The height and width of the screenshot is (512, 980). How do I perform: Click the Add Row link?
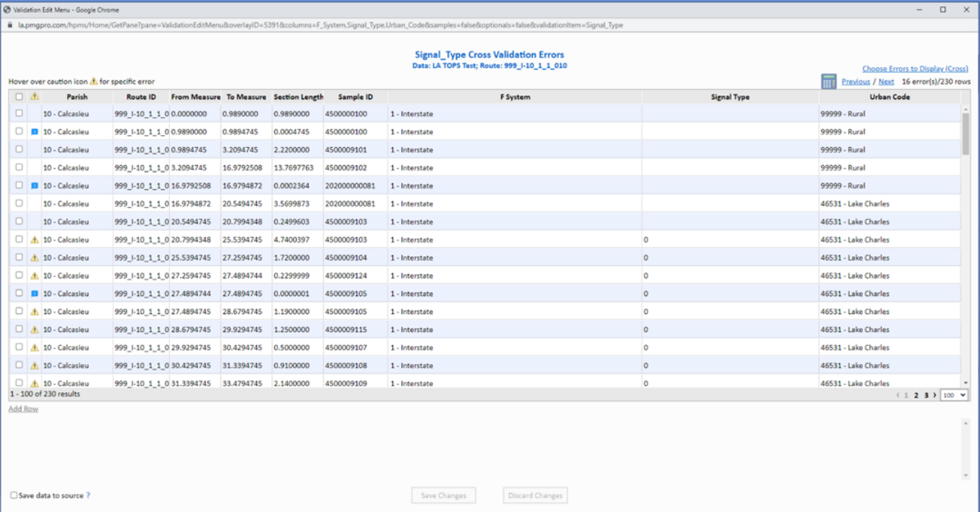pyautogui.click(x=23, y=409)
